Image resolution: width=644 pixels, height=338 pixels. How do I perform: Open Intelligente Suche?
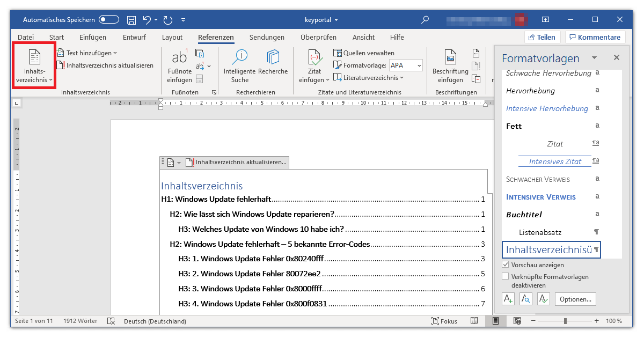(240, 65)
